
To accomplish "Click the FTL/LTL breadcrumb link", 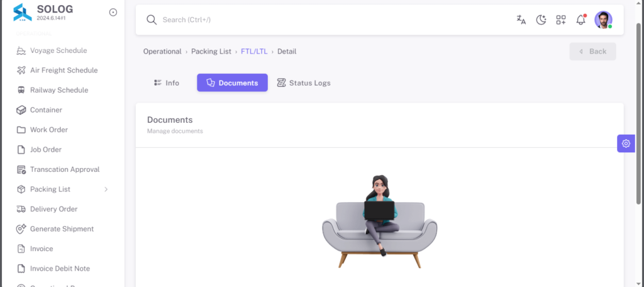I will click(254, 52).
